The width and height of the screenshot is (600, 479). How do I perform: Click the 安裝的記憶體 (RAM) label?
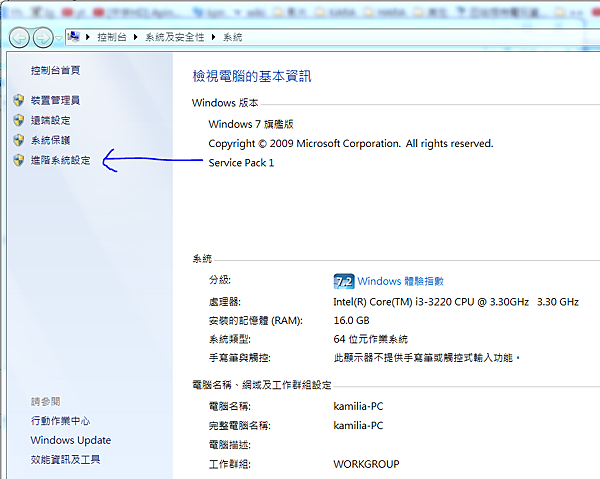click(x=256, y=320)
